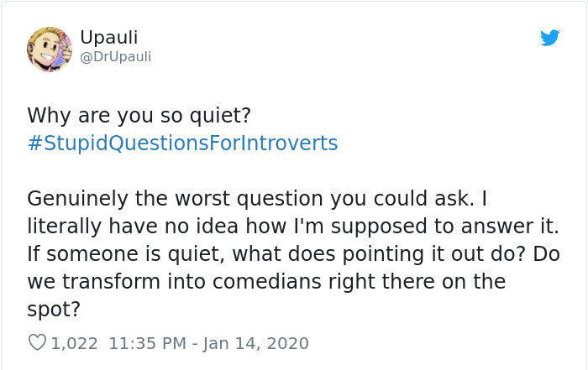Like the tweet with the heart icon
588x370 pixels.
click(x=37, y=343)
